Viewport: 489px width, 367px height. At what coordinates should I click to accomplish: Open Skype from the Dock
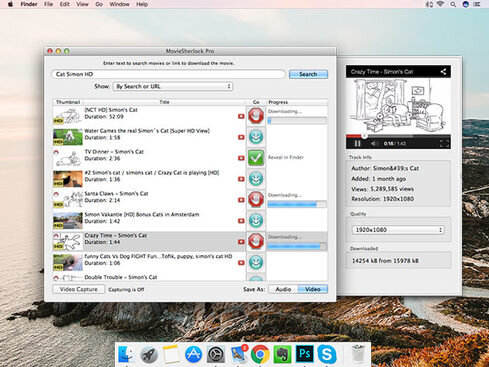point(327,354)
